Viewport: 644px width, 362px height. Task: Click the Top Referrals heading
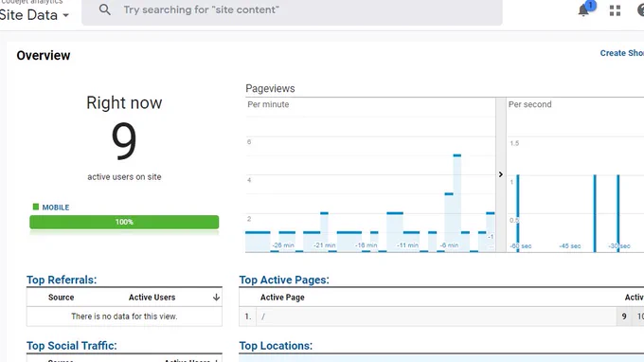(62, 280)
